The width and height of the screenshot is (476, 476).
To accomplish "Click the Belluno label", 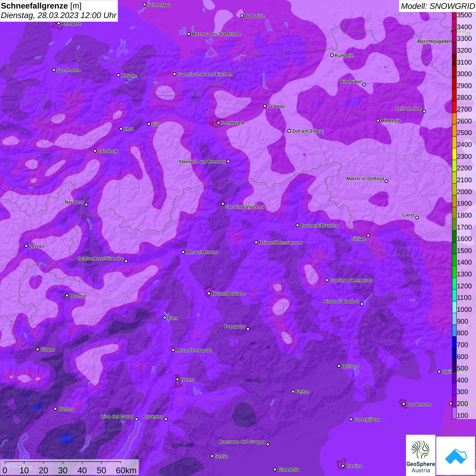I will (x=351, y=366).
